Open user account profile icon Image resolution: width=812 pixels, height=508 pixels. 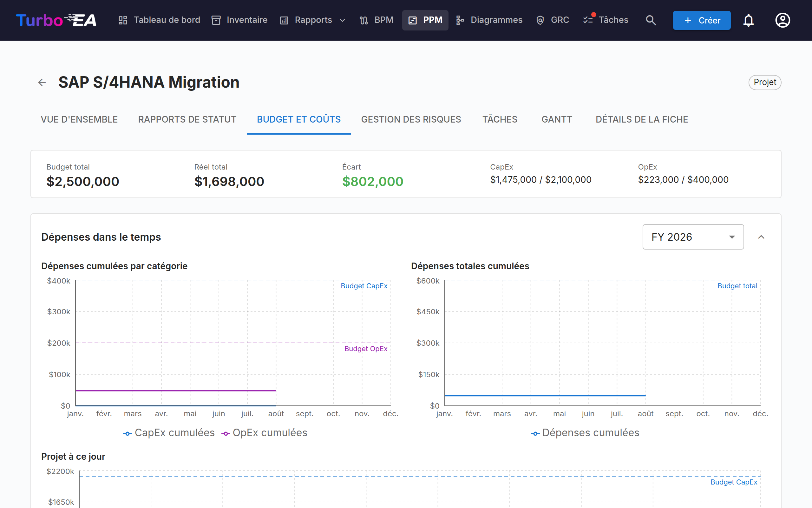tap(783, 20)
